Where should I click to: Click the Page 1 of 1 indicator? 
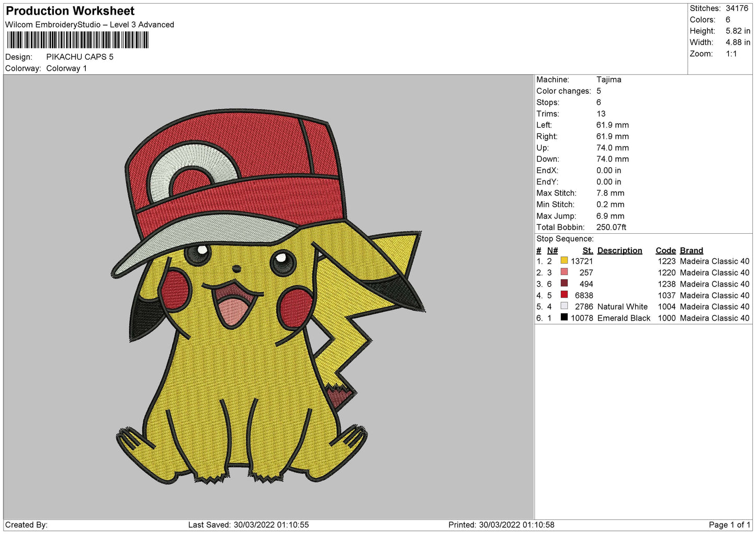click(x=729, y=525)
